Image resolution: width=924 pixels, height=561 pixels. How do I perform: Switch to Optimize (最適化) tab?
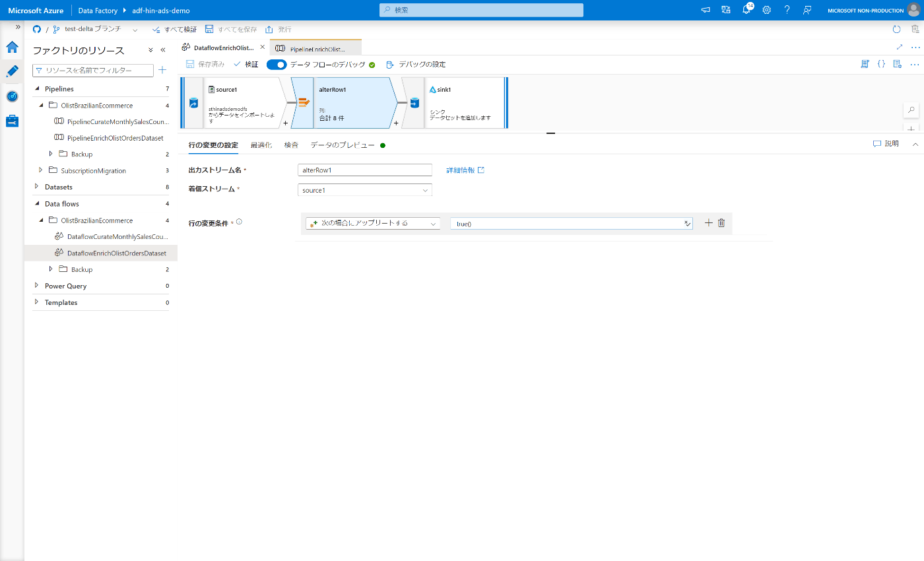point(261,145)
